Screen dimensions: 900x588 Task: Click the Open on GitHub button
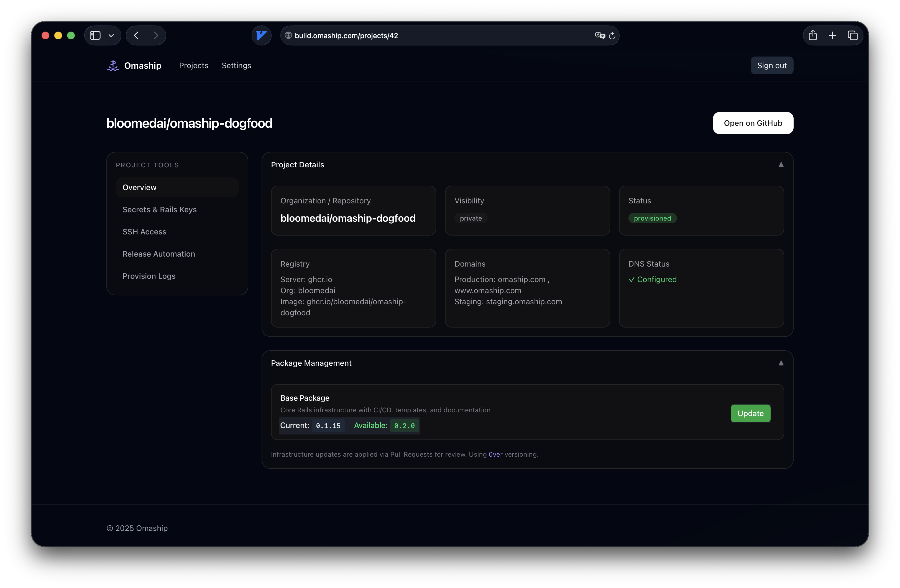tap(753, 123)
